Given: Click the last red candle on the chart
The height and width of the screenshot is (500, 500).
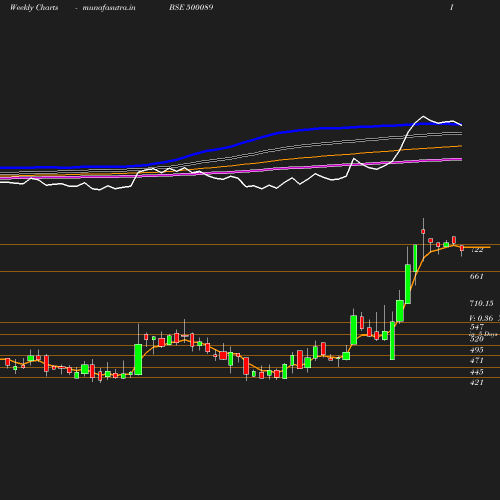Looking at the screenshot, I should point(462,248).
